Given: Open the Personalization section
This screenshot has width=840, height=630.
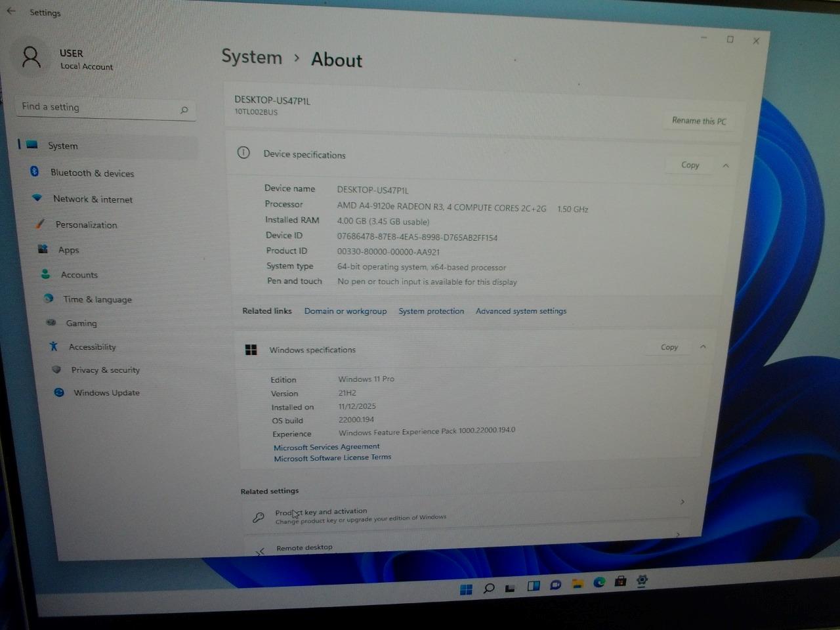Looking at the screenshot, I should coord(86,225).
